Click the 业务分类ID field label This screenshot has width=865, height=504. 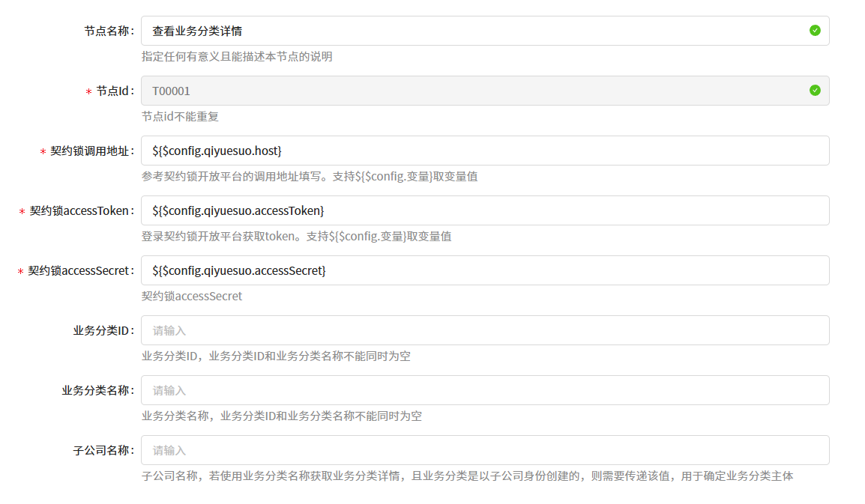click(103, 330)
